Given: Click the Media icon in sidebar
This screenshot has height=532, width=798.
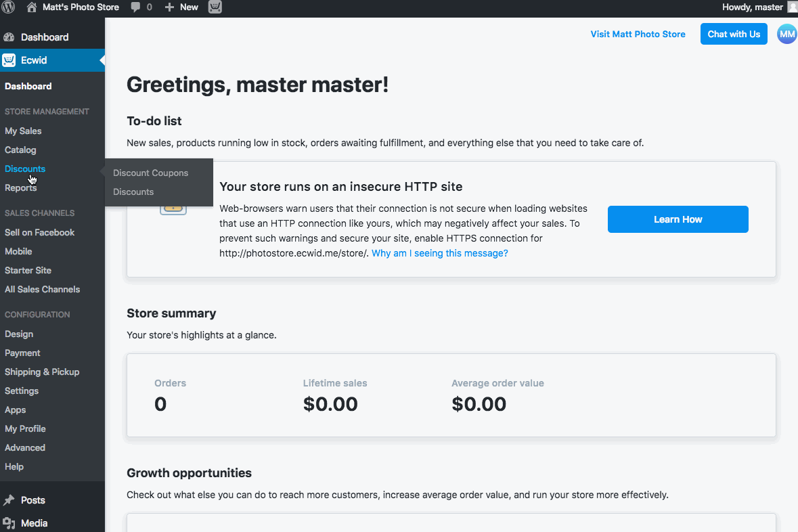Looking at the screenshot, I should [9, 523].
